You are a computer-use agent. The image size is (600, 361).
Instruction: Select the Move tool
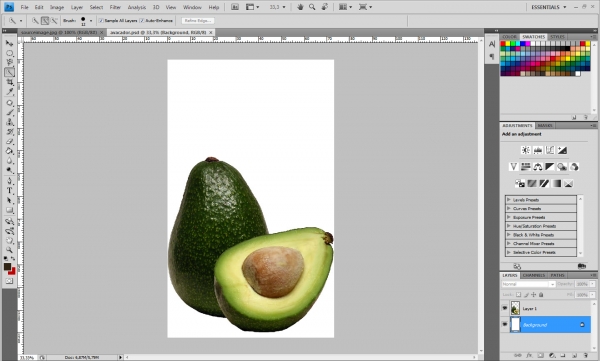[x=9, y=43]
